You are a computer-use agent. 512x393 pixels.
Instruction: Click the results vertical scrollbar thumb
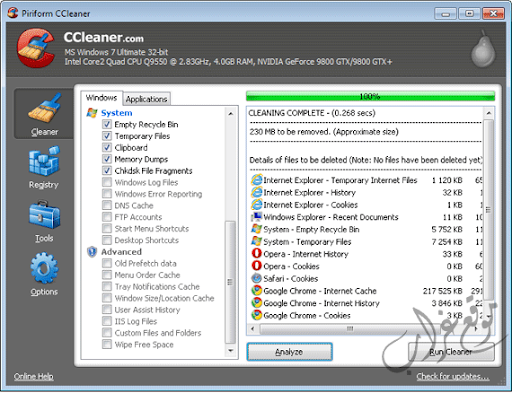click(x=488, y=210)
